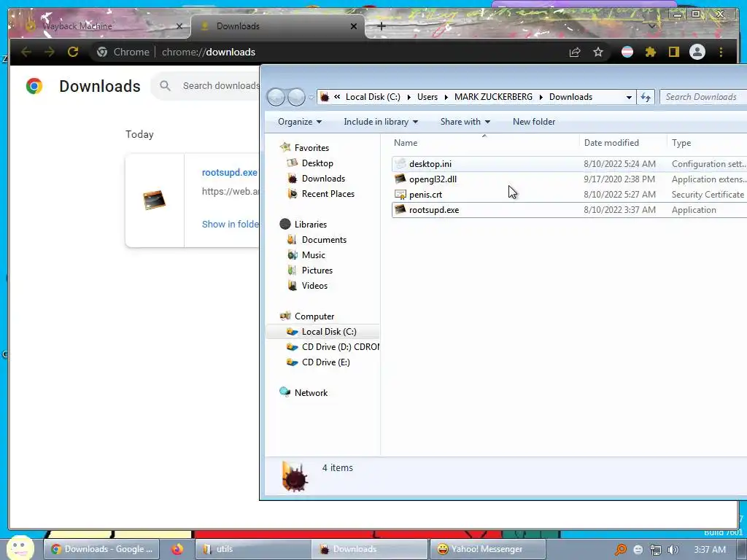Expand arrow after MARK ZUCKERBERG breadcrumb
The image size is (747, 560).
541,97
